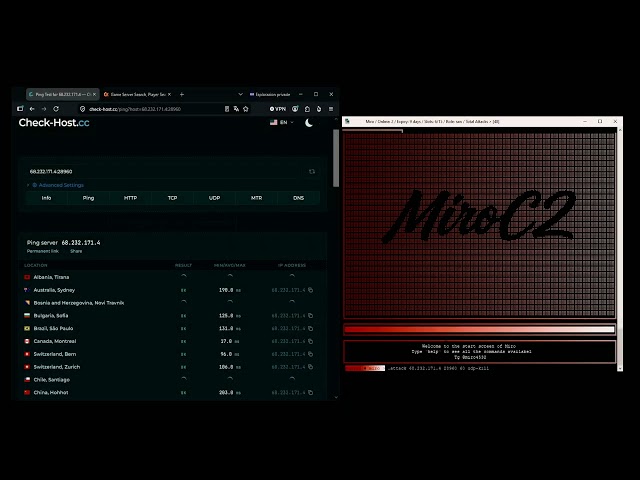Copy IP in the Canada, Montreal row
This screenshot has height=480, width=640.
[311, 341]
